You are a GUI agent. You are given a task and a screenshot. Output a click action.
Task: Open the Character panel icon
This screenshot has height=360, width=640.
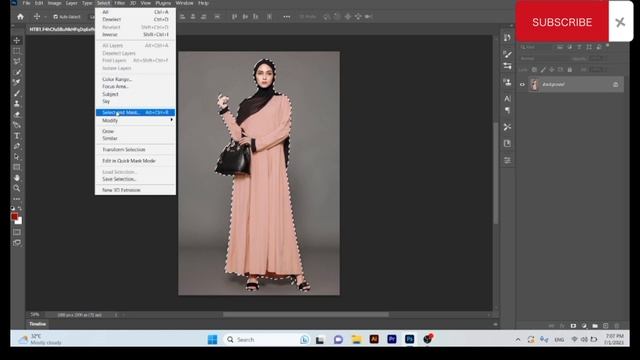pos(507,98)
